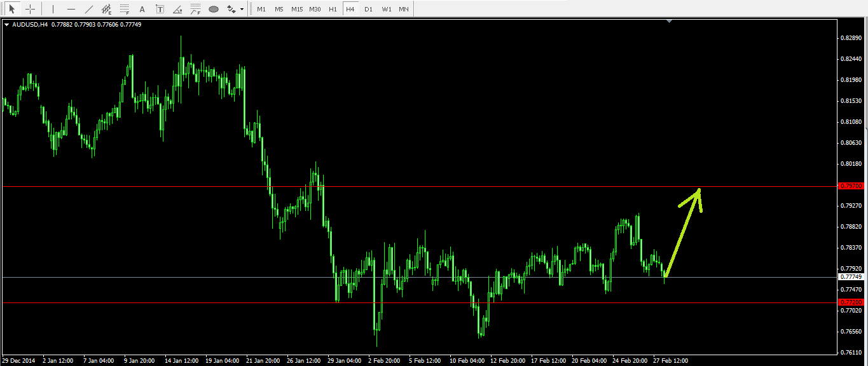
Task: Select the text label tool
Action: pos(160,9)
